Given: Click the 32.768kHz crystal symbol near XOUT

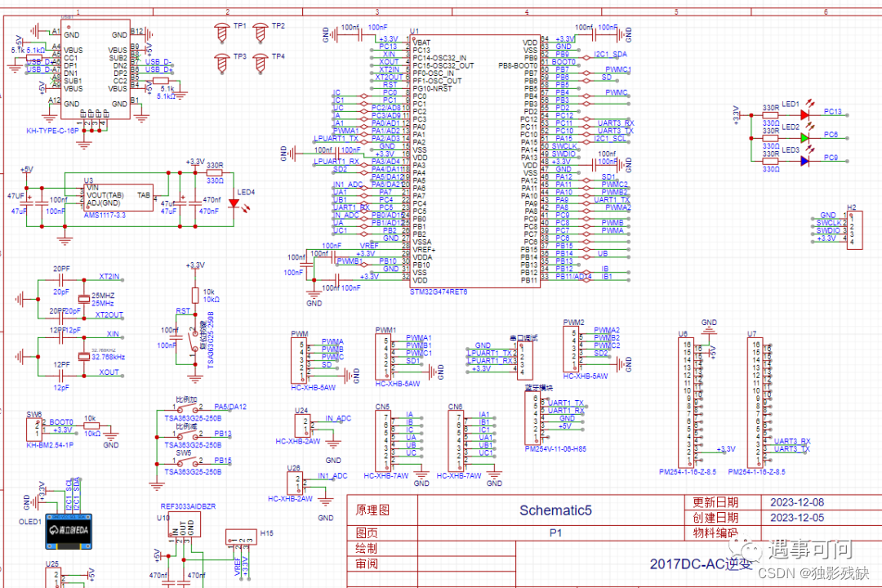Looking at the screenshot, I should 82,355.
